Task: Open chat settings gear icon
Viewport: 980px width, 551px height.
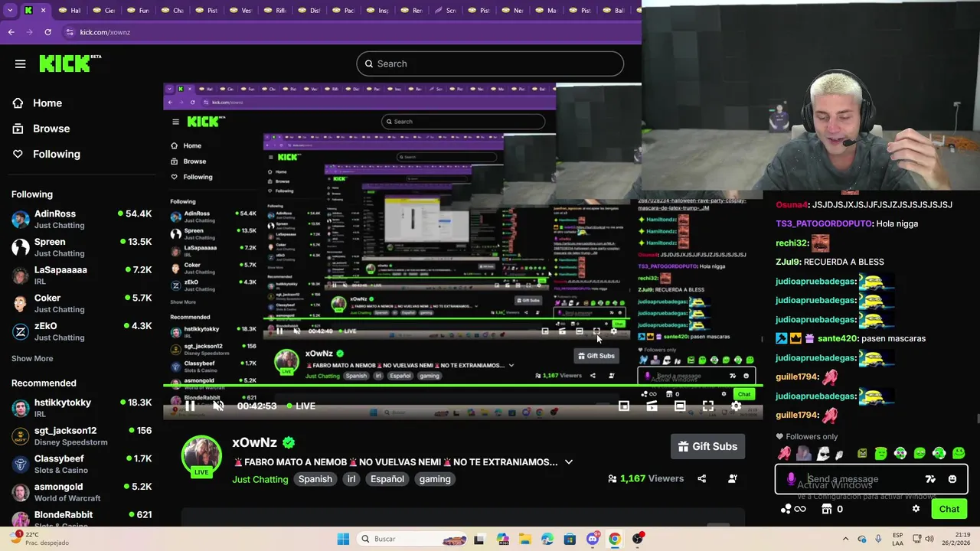Action: 916,509
